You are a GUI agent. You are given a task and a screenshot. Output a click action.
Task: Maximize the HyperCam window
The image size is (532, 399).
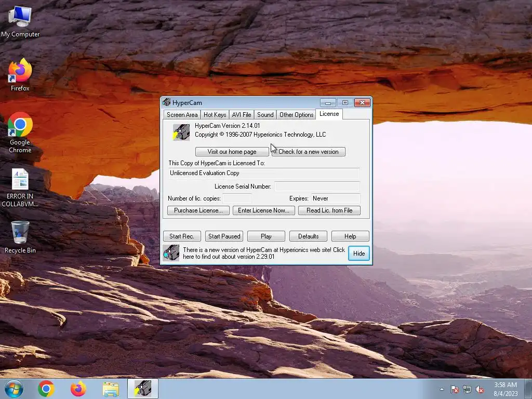(x=345, y=102)
